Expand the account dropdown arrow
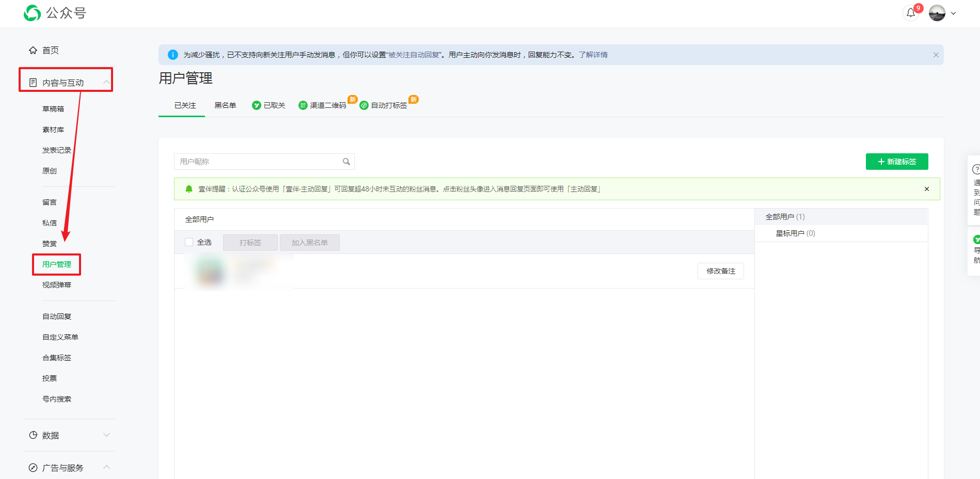 click(954, 13)
